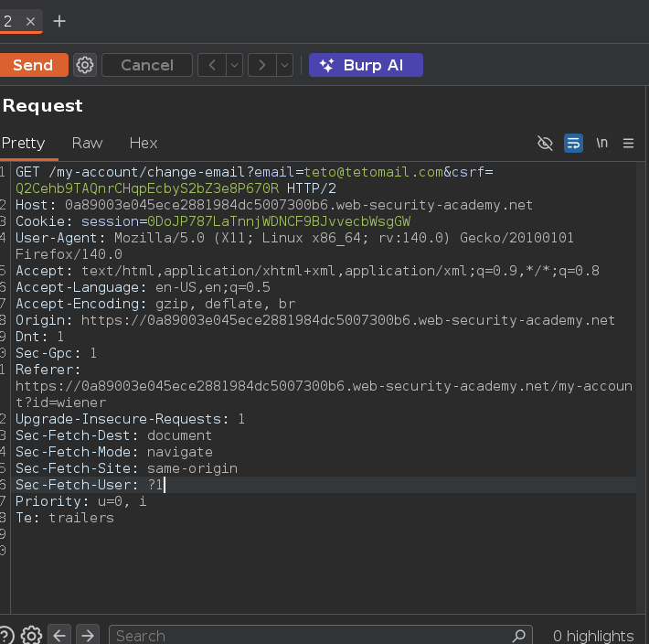Click the Dnt: 1 header
The image size is (649, 644).
point(39,337)
